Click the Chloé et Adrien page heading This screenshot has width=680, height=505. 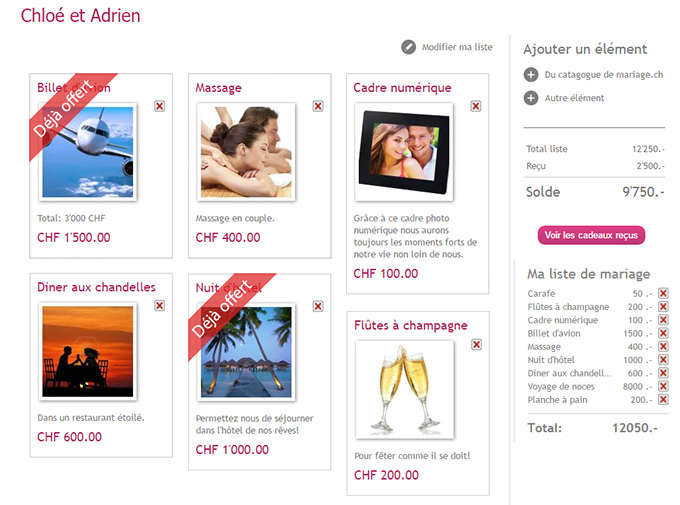click(81, 16)
